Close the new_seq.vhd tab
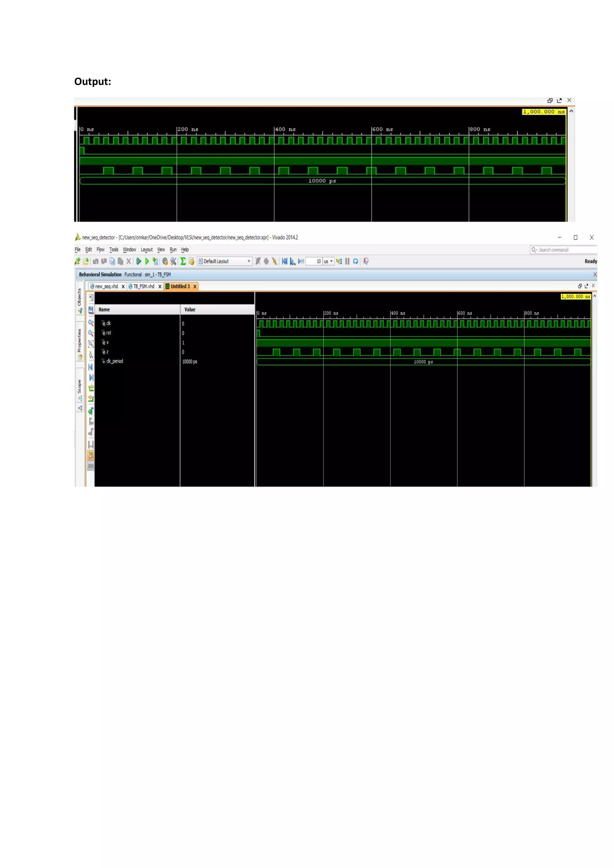The height and width of the screenshot is (868, 614). [123, 287]
